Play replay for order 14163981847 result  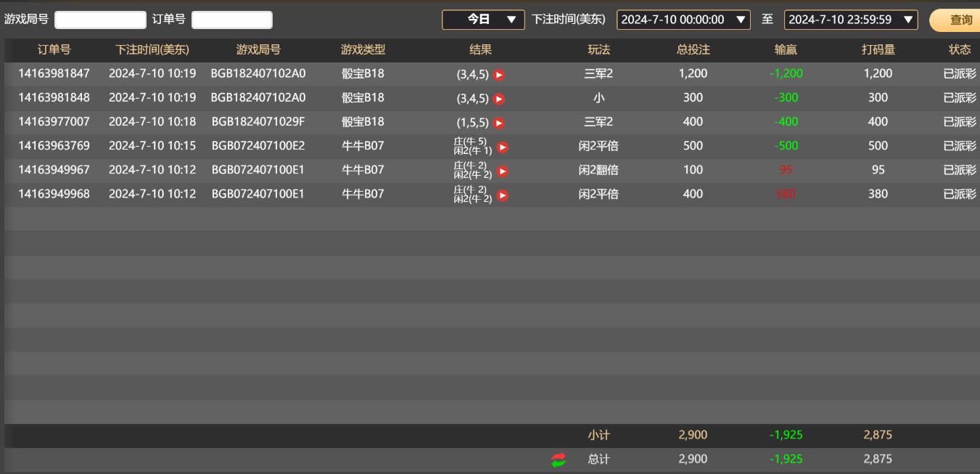coord(499,75)
